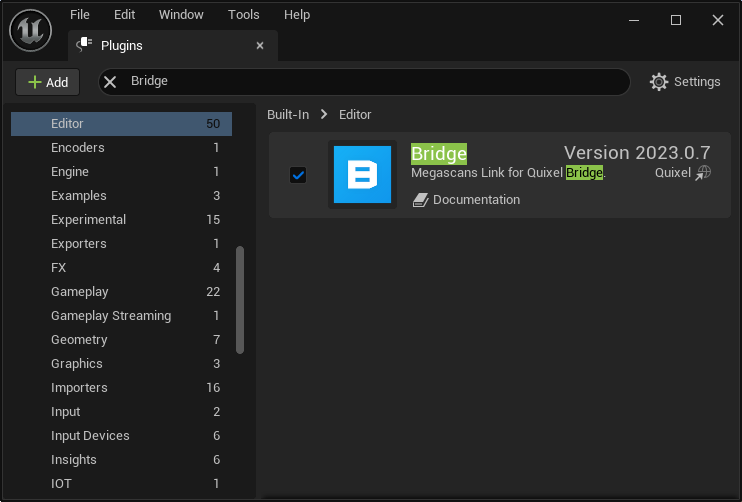Click the Unreal Engine logo icon
Screen dimensions: 742x502
(x=31, y=30)
